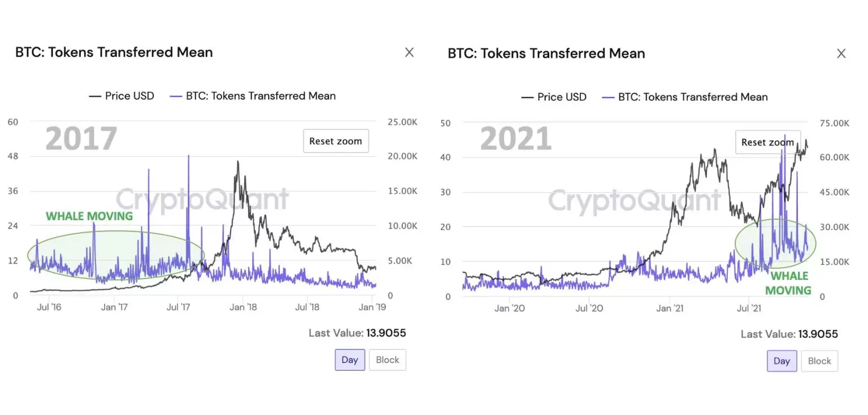Select Day interval on right chart
This screenshot has width=868, height=415.
point(782,361)
